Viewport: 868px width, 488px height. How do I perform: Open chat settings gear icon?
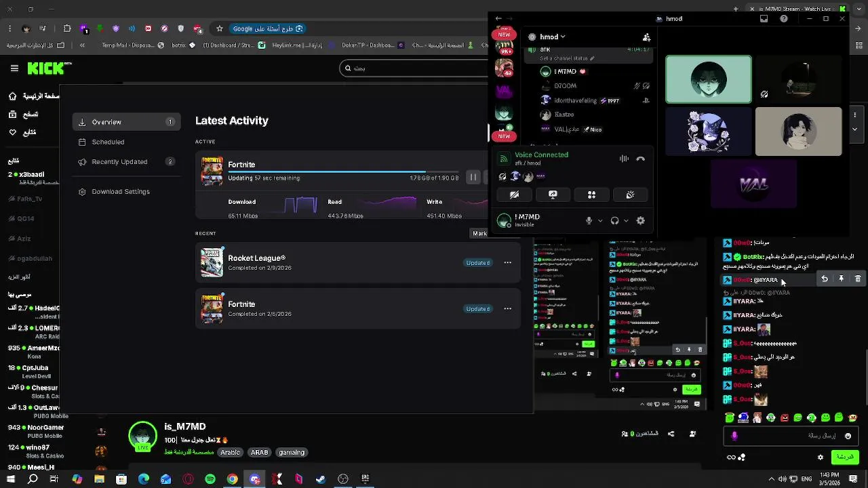tap(820, 457)
